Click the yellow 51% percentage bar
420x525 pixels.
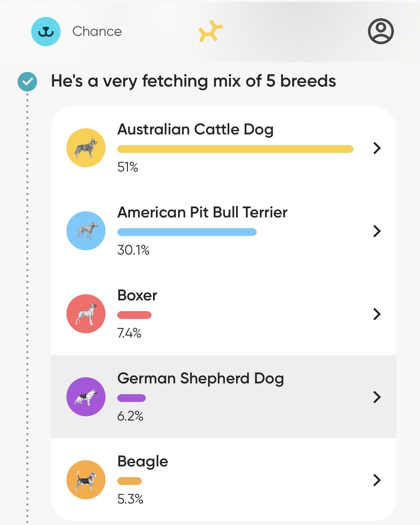click(235, 149)
